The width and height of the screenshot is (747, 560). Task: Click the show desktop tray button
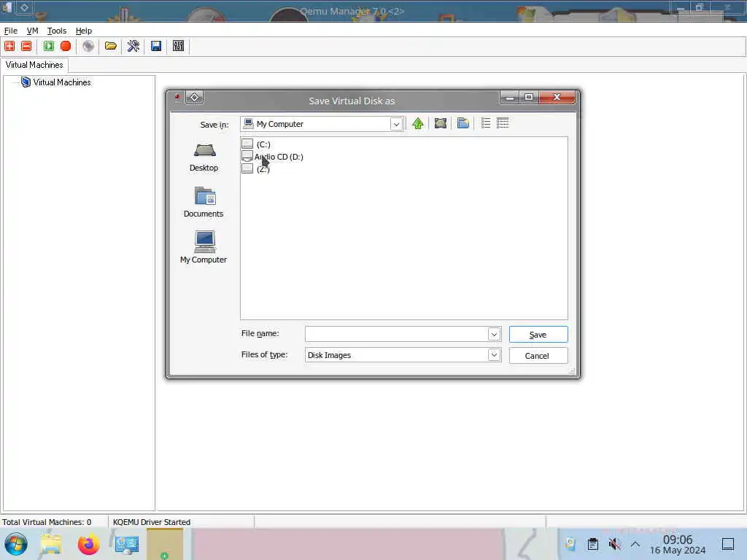[x=727, y=544]
